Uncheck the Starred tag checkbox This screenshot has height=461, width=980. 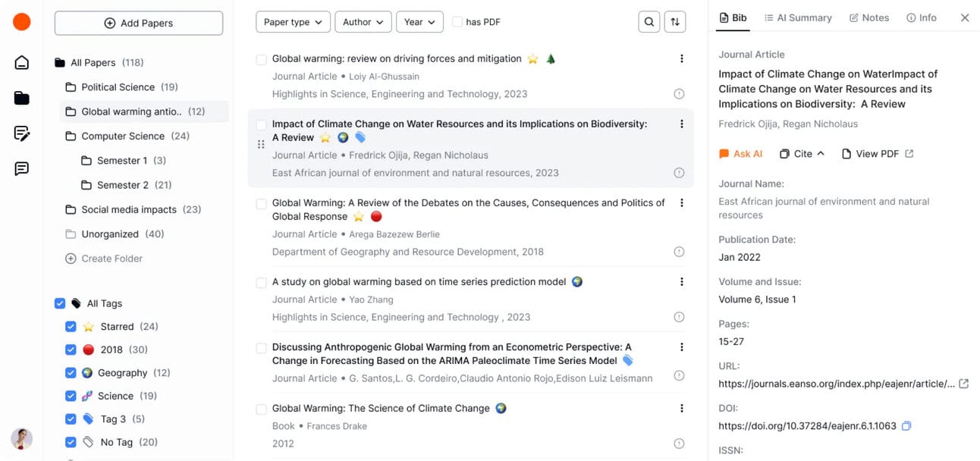click(71, 327)
